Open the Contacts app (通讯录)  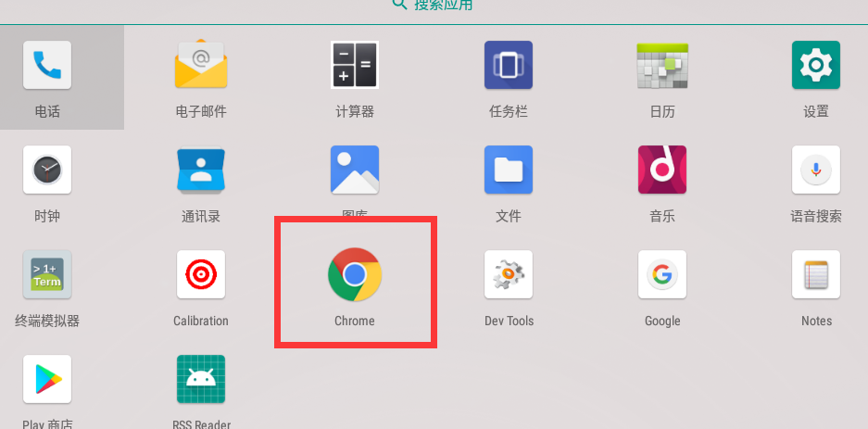(201, 170)
